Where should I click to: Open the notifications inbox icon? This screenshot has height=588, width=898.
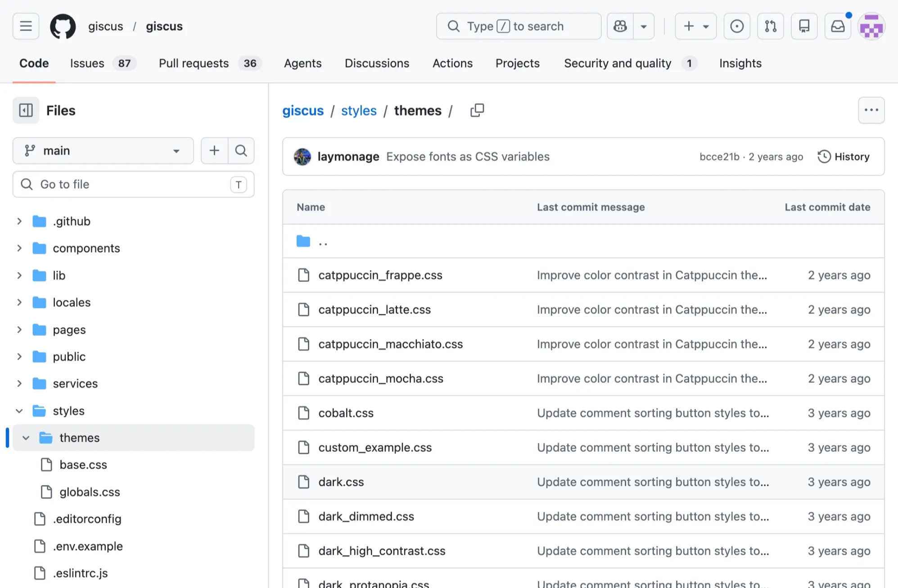tap(838, 26)
